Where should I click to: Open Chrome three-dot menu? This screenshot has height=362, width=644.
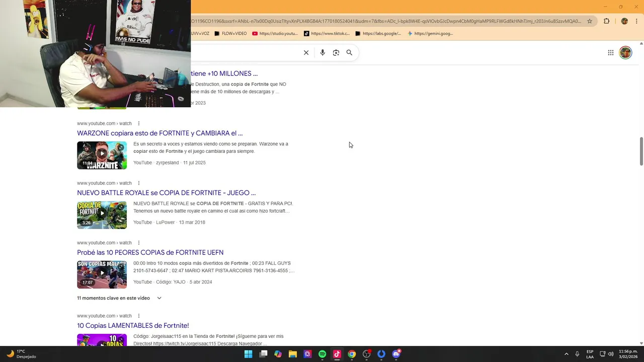click(637, 21)
